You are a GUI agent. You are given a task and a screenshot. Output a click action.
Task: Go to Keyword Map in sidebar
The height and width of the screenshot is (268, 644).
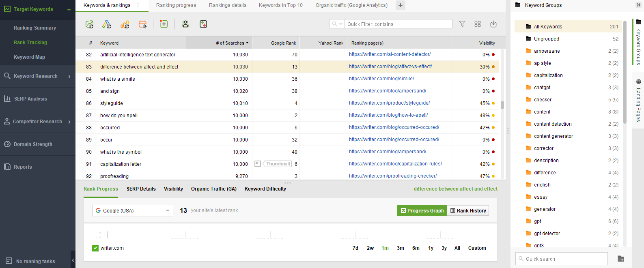pos(29,57)
